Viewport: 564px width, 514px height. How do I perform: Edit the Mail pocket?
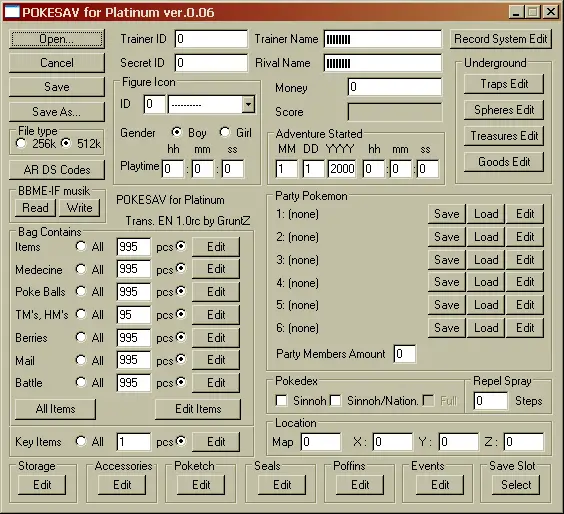[216, 360]
